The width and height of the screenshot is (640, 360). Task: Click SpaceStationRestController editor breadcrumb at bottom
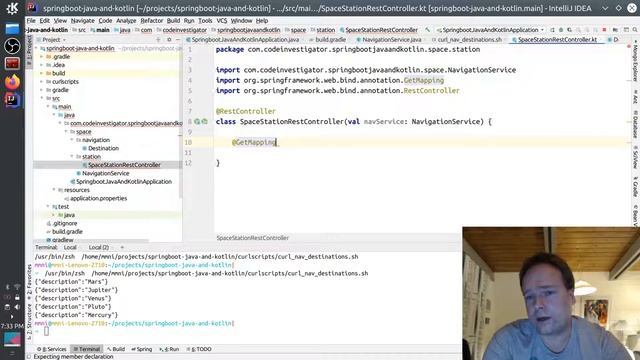coord(253,238)
